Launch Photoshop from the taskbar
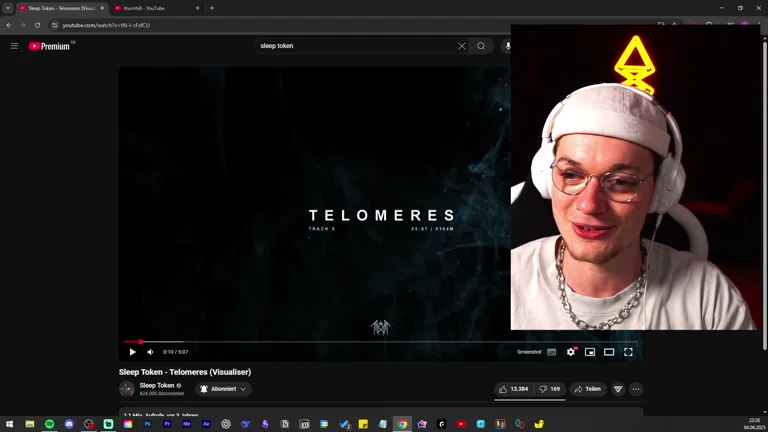 [x=147, y=424]
